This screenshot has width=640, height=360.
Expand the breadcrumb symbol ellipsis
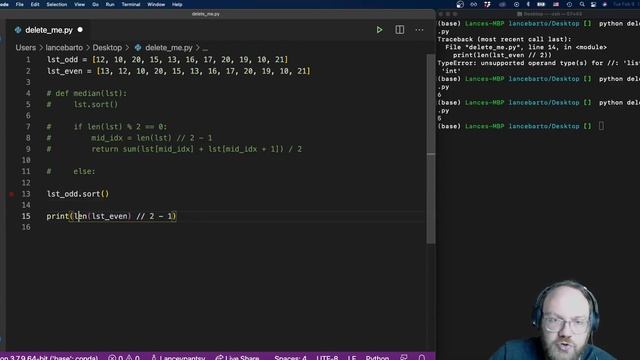[x=205, y=48]
